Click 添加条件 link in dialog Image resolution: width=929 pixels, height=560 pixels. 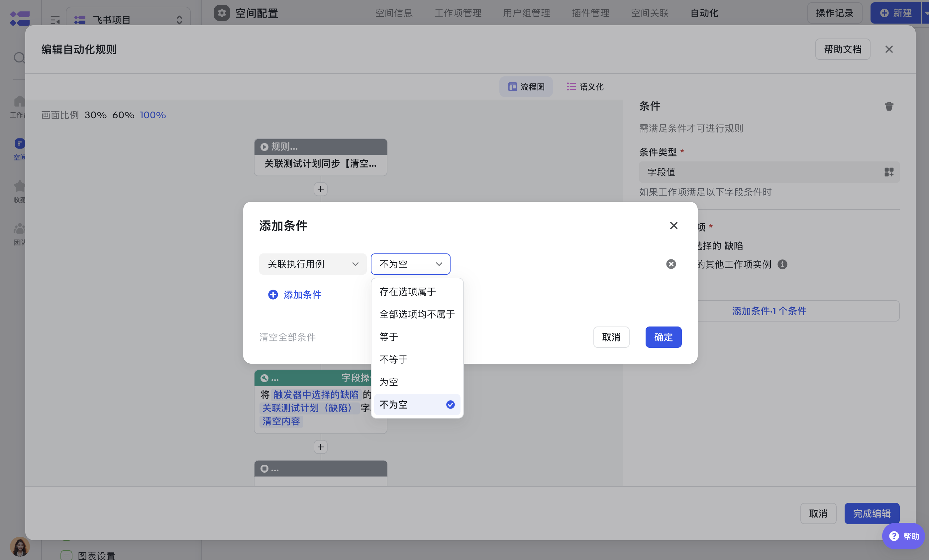pos(302,294)
